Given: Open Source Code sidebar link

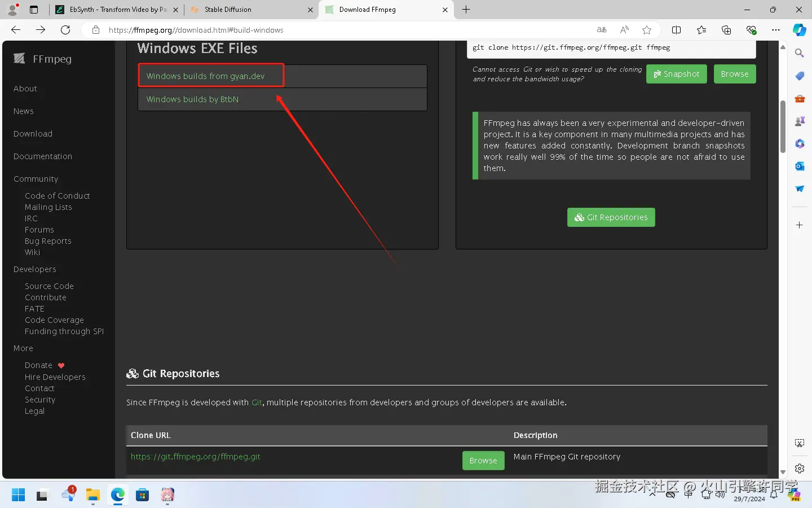Looking at the screenshot, I should 49,286.
